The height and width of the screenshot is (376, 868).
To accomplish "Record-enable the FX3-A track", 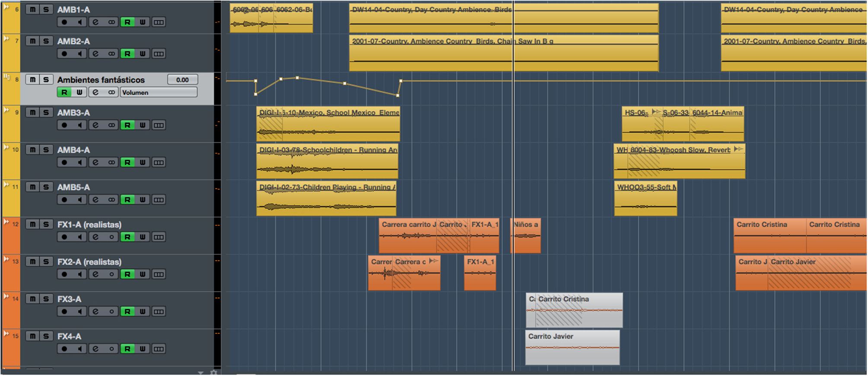I will point(64,311).
